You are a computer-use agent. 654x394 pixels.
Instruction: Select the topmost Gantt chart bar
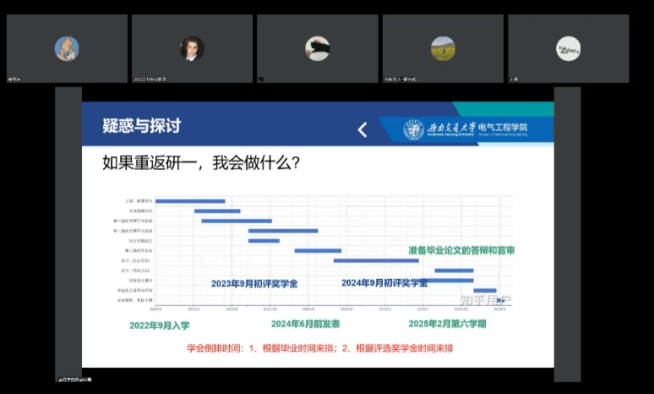190,201
